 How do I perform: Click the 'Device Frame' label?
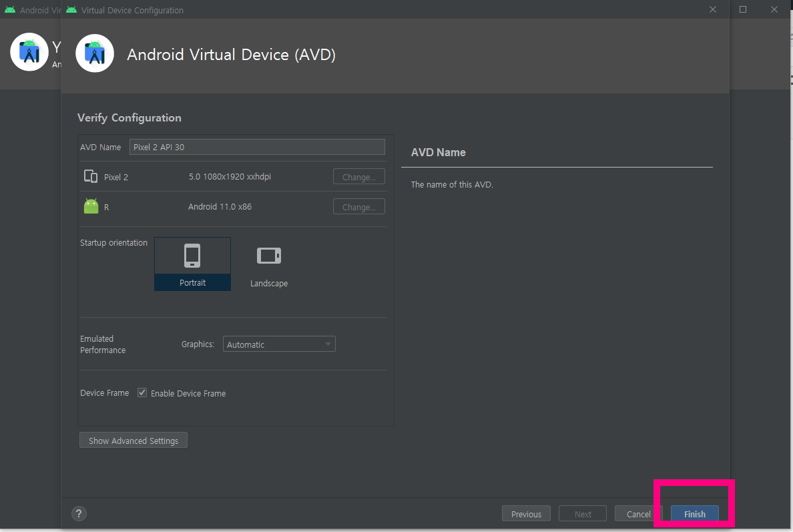[x=105, y=393]
